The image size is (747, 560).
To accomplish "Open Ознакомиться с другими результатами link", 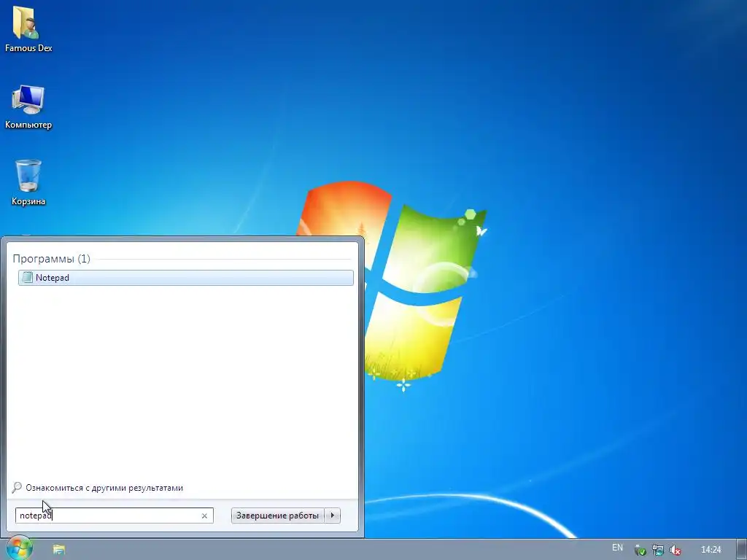I will point(104,488).
